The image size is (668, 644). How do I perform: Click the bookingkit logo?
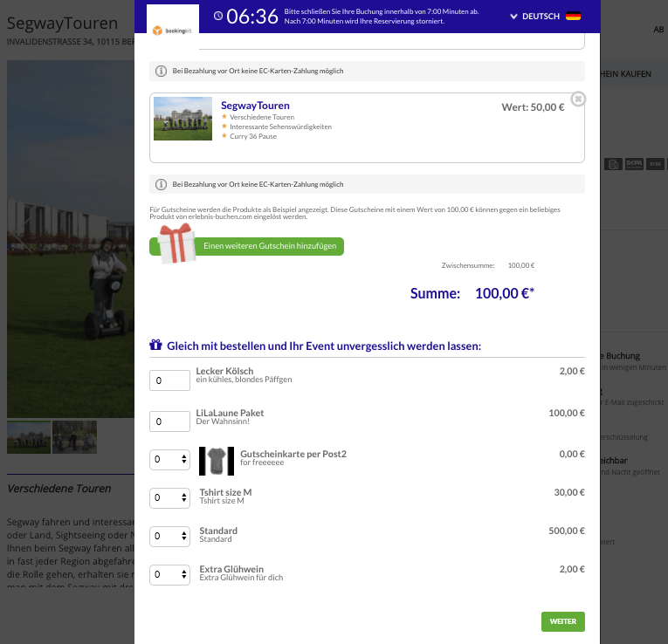(x=172, y=31)
